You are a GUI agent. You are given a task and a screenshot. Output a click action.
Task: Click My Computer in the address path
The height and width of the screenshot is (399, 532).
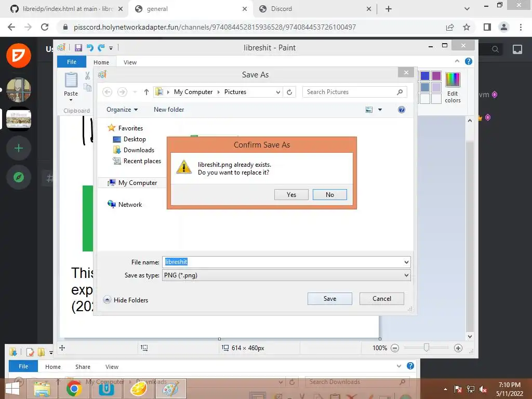(193, 92)
